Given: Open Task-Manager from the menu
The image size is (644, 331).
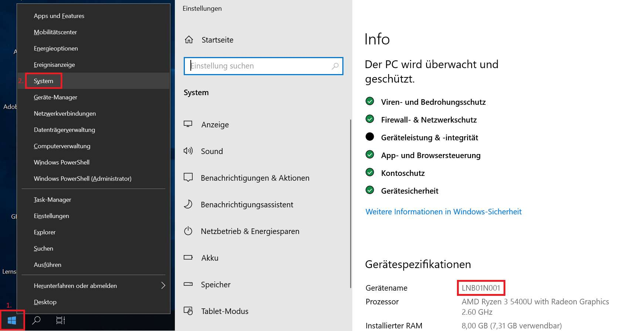Looking at the screenshot, I should pyautogui.click(x=52, y=200).
